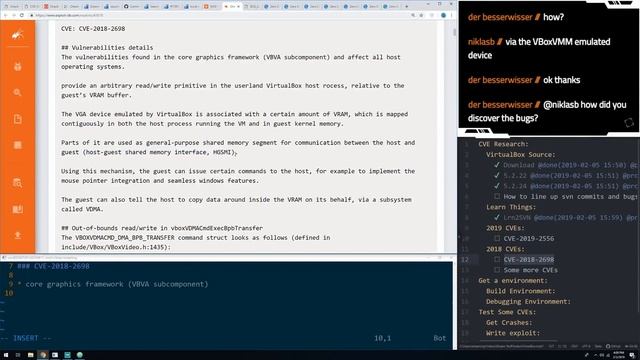
Task: Open the Exploit Database logo home icon
Action: (x=17, y=35)
